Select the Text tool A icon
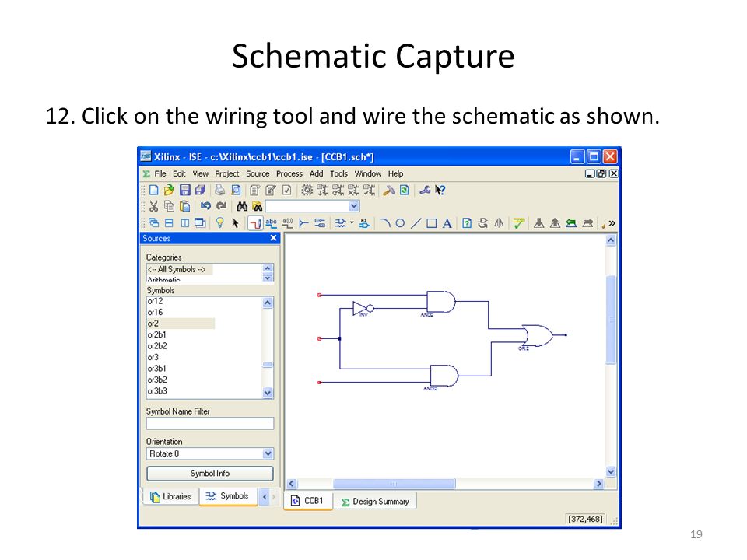The width and height of the screenshot is (747, 560). point(447,223)
